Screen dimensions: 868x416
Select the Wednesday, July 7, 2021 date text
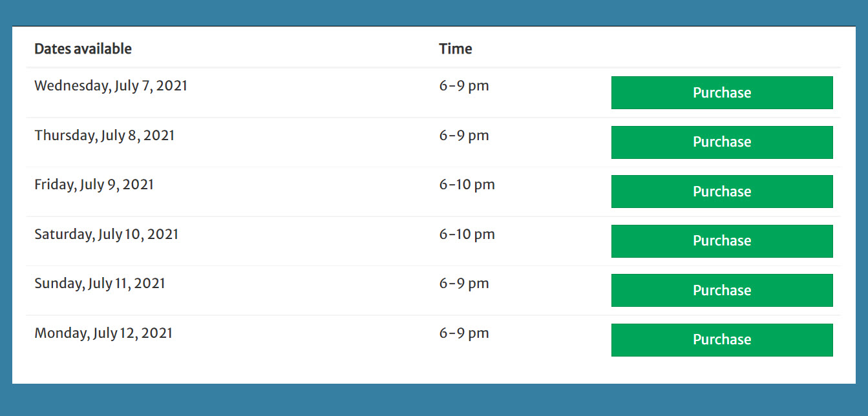pos(111,86)
